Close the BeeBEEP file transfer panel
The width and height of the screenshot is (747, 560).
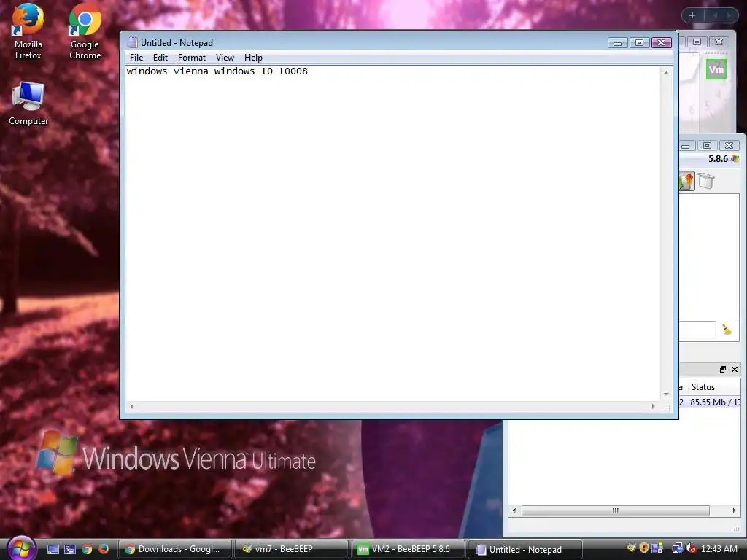pos(735,370)
